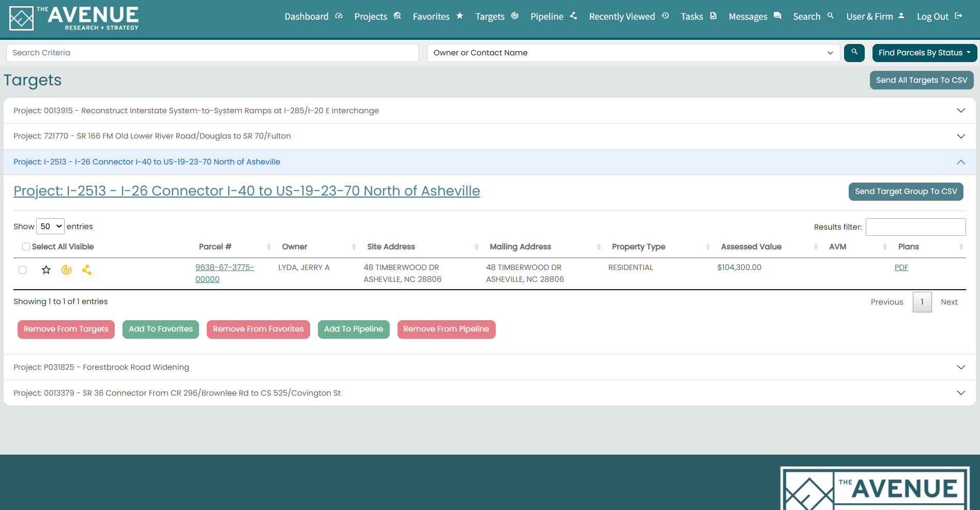Open the PDF plans link
This screenshot has width=980, height=510.
tap(901, 267)
